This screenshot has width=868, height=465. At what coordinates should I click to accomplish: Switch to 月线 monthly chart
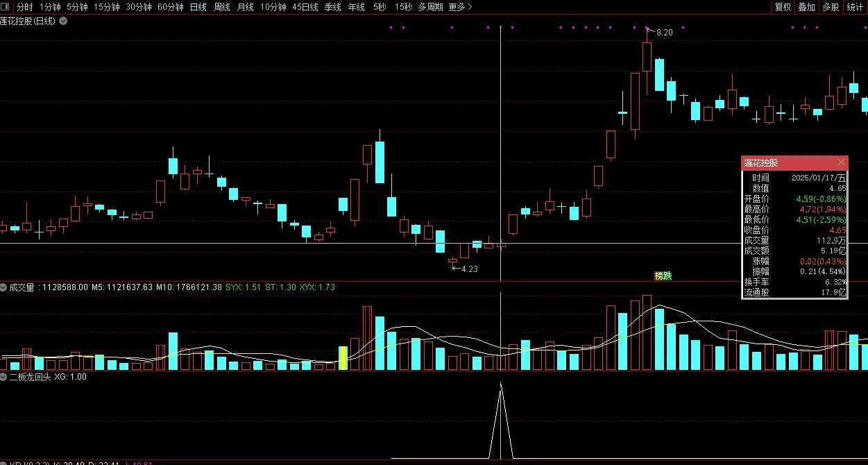pyautogui.click(x=245, y=7)
